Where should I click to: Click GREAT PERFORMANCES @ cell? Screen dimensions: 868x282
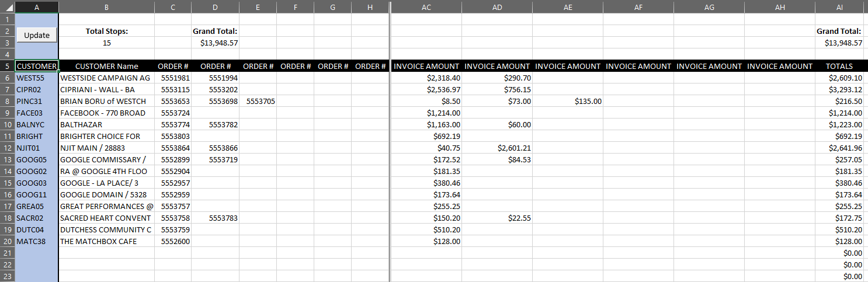point(106,206)
